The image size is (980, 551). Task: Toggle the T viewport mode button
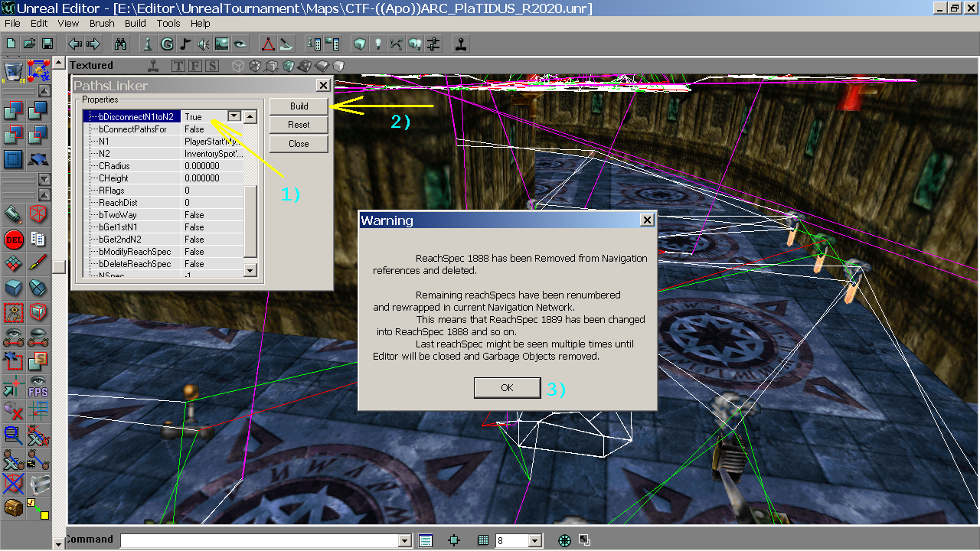tap(178, 66)
